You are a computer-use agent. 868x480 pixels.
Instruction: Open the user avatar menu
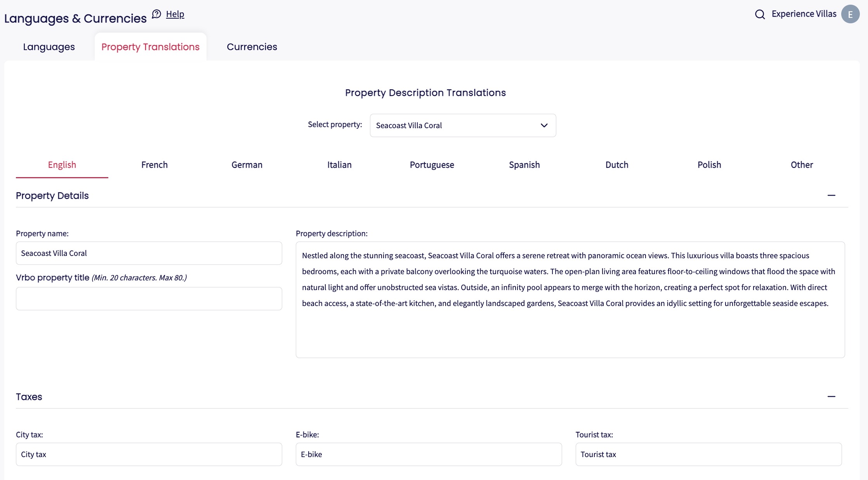click(850, 14)
